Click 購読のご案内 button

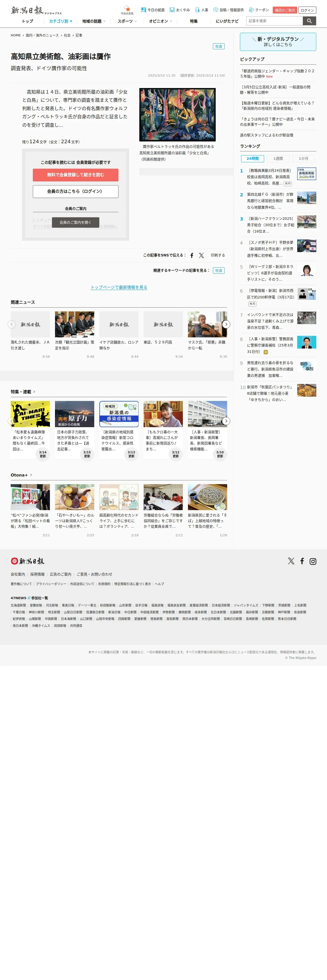285,10
